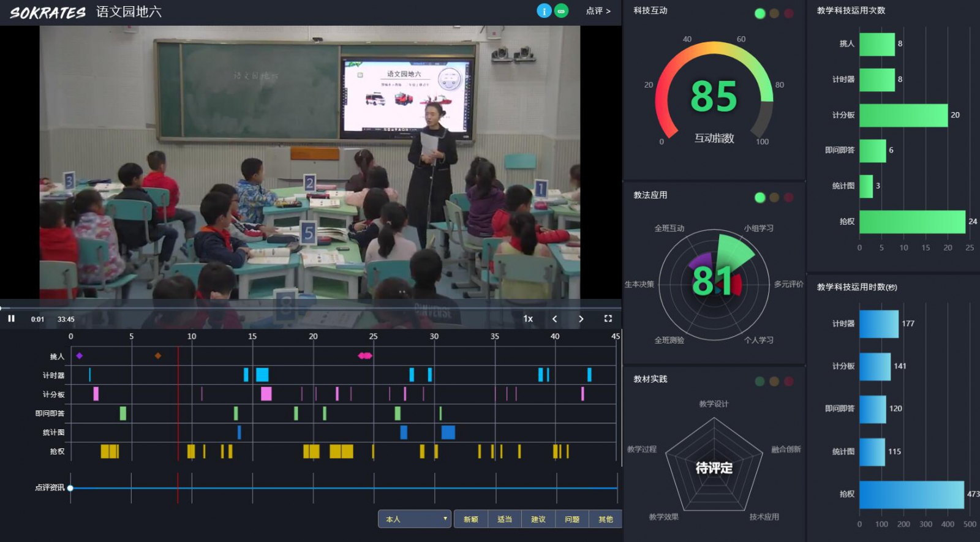The width and height of the screenshot is (980, 542).
Task: Click the orange diamond in 挑人 row
Action: pos(158,356)
